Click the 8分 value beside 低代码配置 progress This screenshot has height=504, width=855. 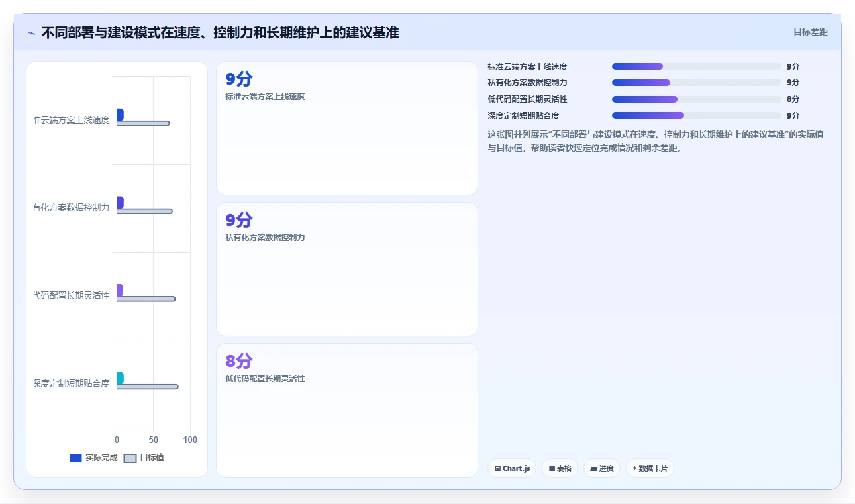click(793, 99)
